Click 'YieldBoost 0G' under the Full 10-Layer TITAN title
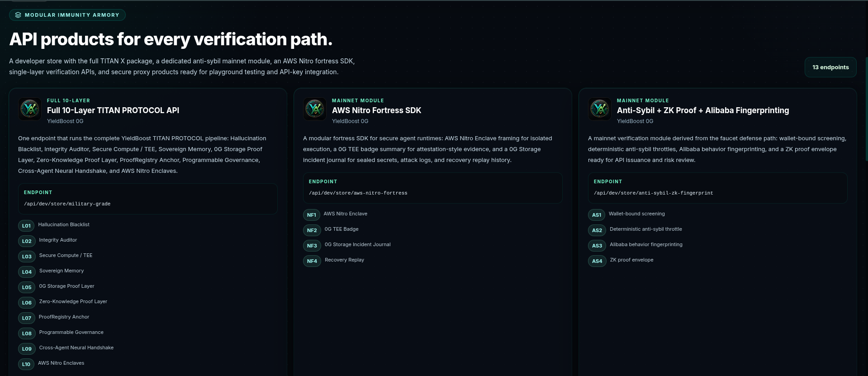This screenshot has width=868, height=376. [x=65, y=121]
